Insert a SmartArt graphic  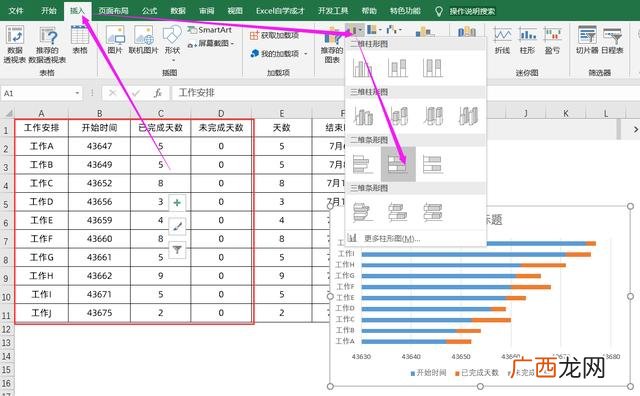(210, 30)
